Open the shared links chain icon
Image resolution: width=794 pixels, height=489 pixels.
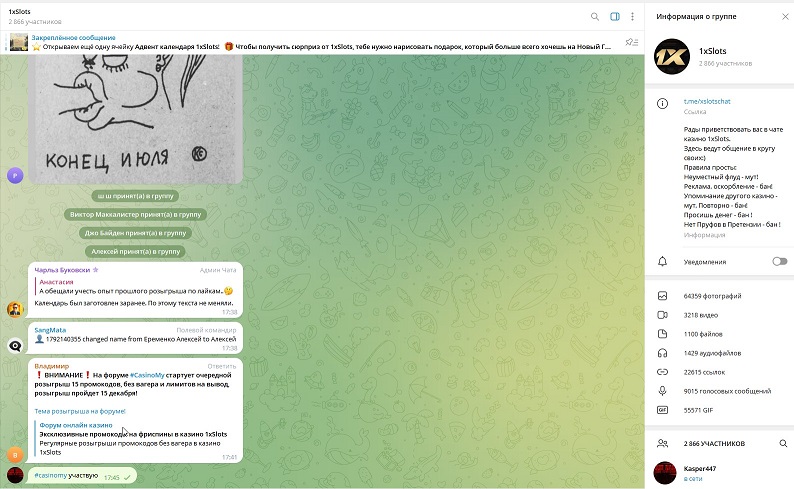click(662, 372)
